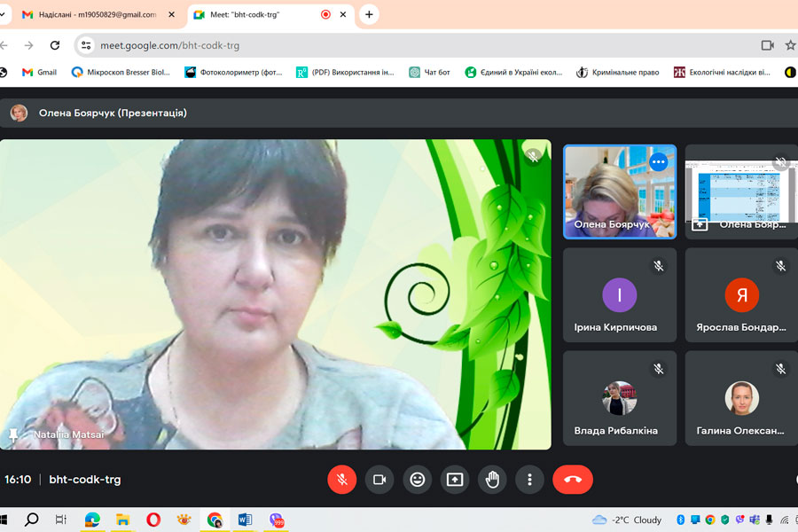Click the present screen button
The image size is (798, 532).
(455, 480)
